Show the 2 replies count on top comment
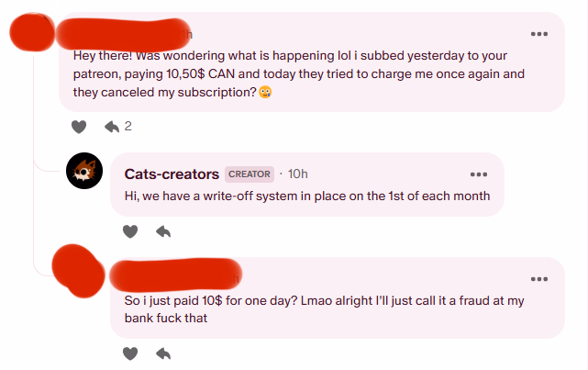The width and height of the screenshot is (588, 370). (x=128, y=126)
